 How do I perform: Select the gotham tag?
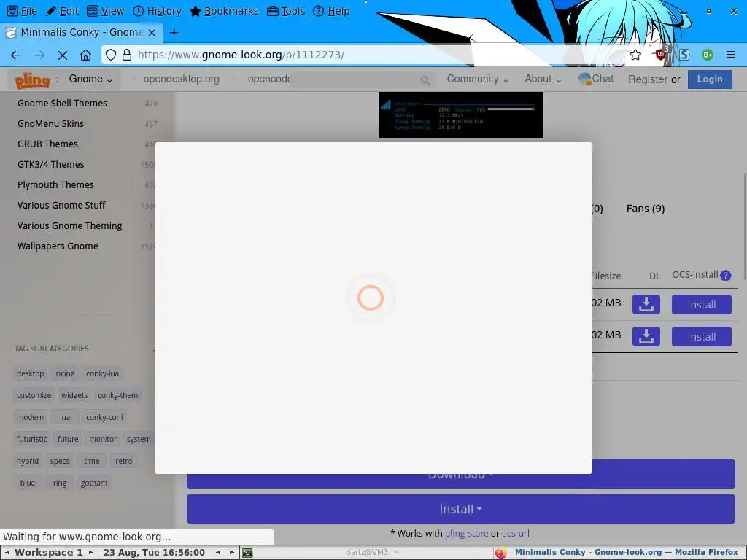click(x=94, y=483)
